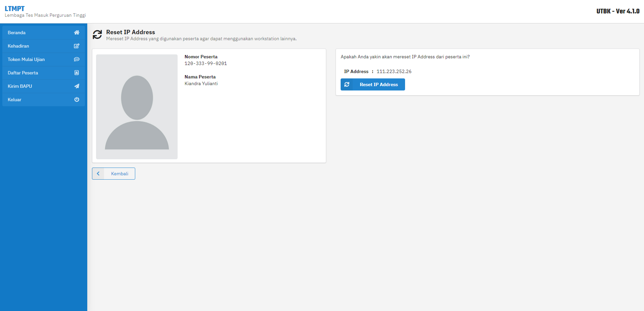Select participant number 120-333-99-0201
The image size is (644, 311).
pos(206,63)
